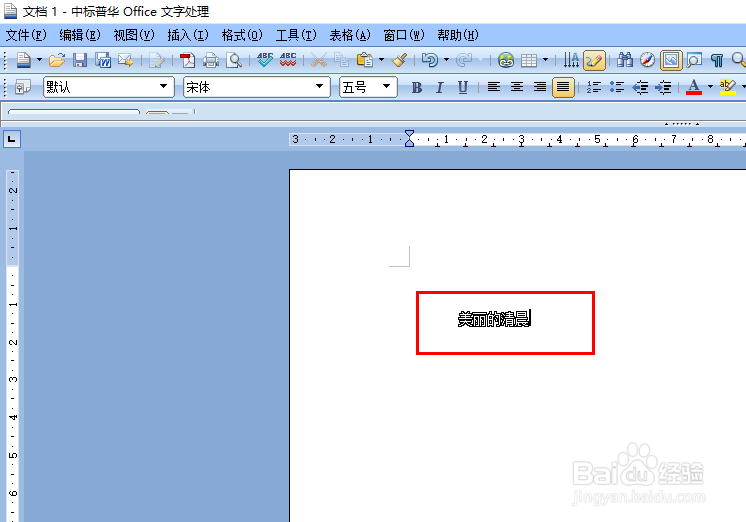Toggle justified alignment button
This screenshot has width=746, height=522.
[563, 87]
